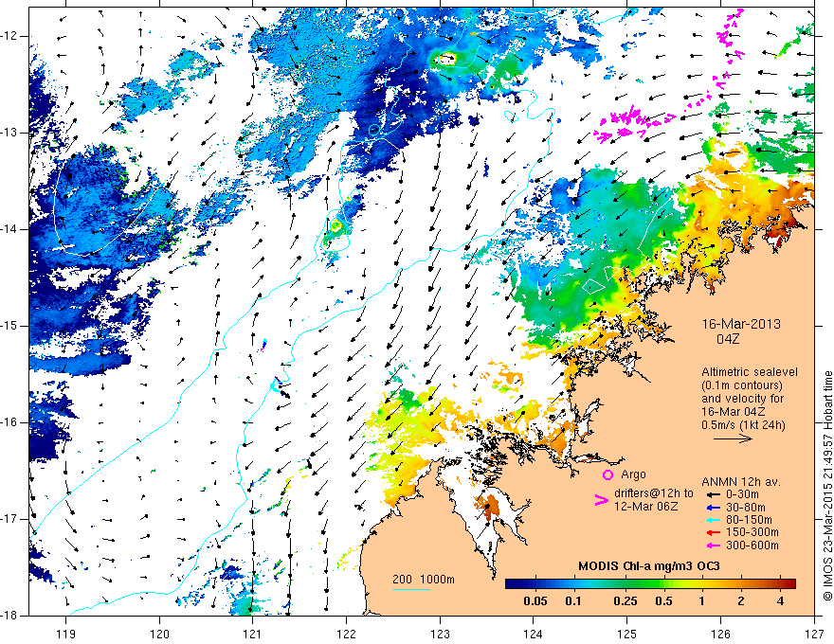Click the 'and velocity for' text line
The image size is (834, 644).
[742, 399]
